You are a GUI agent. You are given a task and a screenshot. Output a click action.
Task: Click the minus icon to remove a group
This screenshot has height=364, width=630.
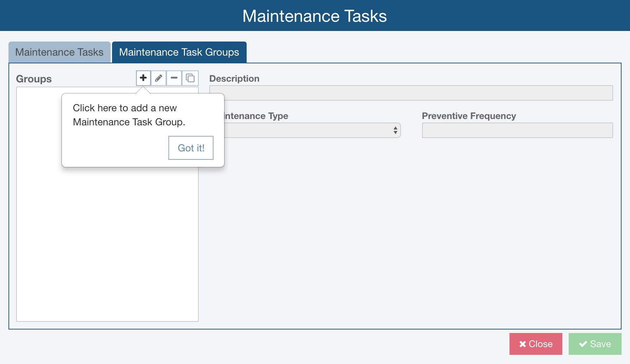(174, 78)
